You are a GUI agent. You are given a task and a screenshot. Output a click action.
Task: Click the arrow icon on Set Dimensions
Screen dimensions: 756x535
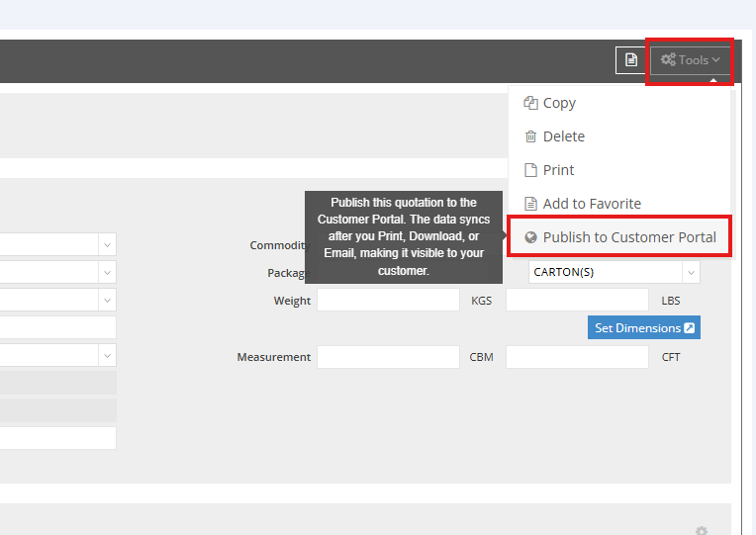690,328
